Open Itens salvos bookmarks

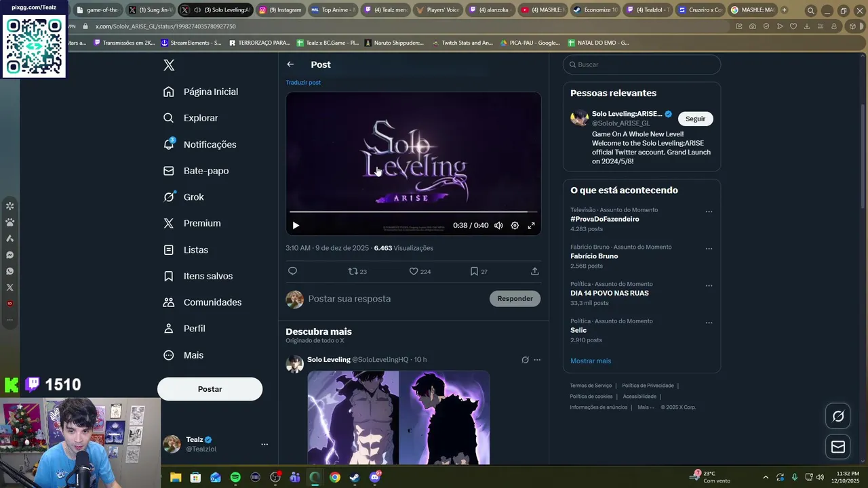click(198, 276)
